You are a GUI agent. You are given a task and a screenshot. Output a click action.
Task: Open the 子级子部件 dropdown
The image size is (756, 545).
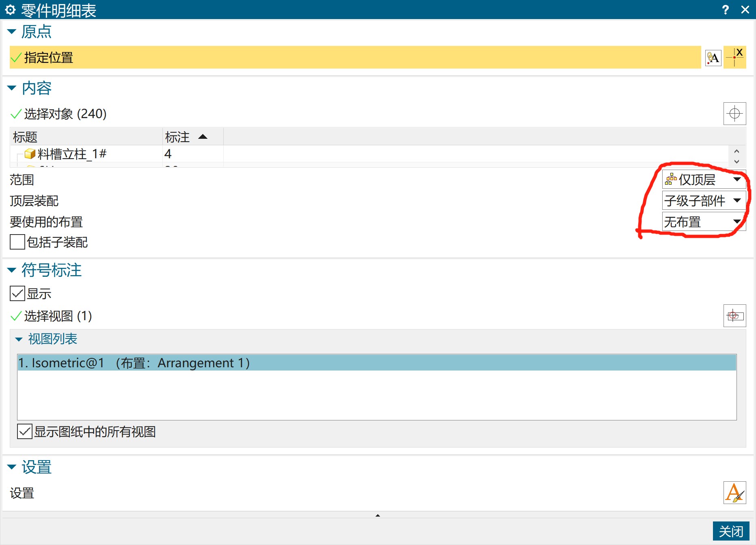pyautogui.click(x=704, y=200)
